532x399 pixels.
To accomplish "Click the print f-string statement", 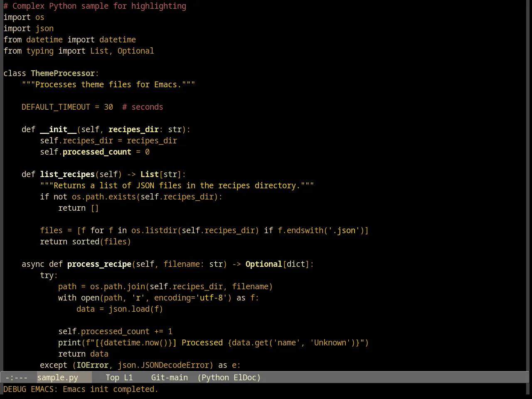I will point(214,342).
